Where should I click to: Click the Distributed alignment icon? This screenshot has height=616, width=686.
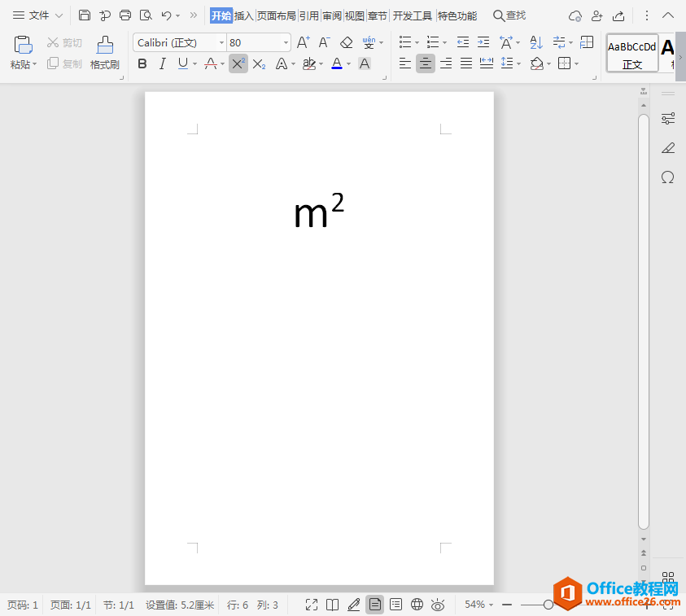[487, 63]
